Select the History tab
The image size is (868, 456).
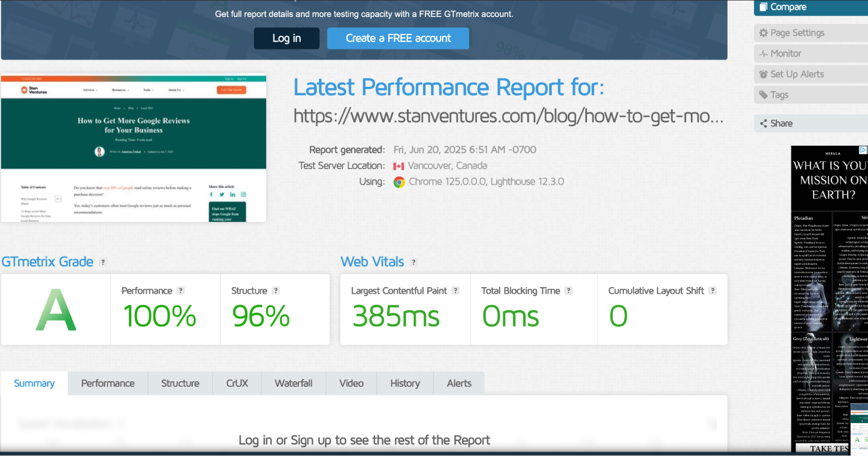coord(405,384)
